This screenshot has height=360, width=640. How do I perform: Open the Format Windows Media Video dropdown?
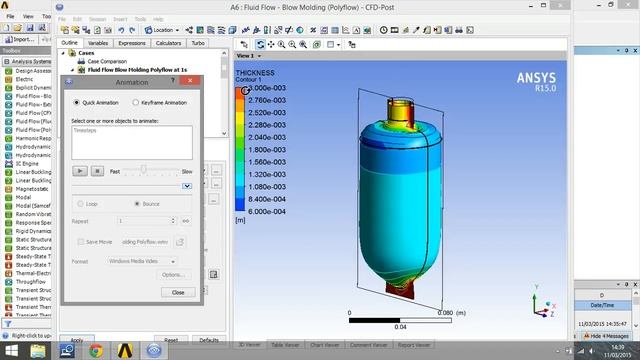142,261
